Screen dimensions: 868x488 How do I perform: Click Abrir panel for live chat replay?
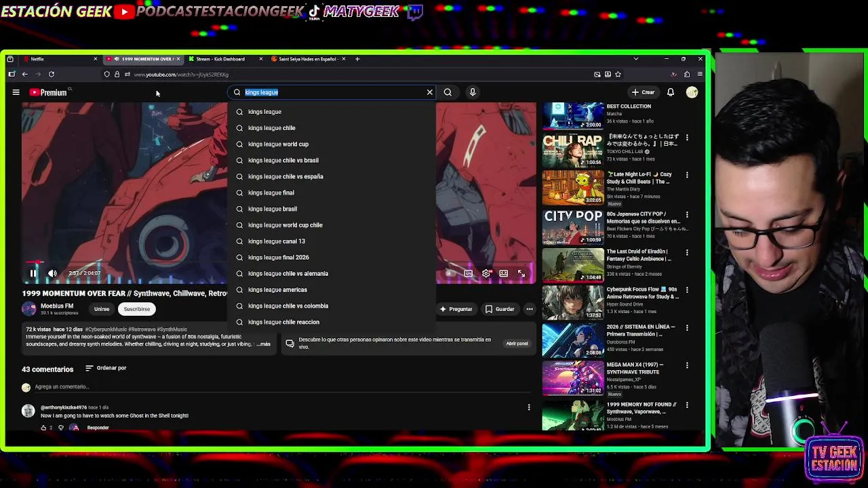click(517, 344)
